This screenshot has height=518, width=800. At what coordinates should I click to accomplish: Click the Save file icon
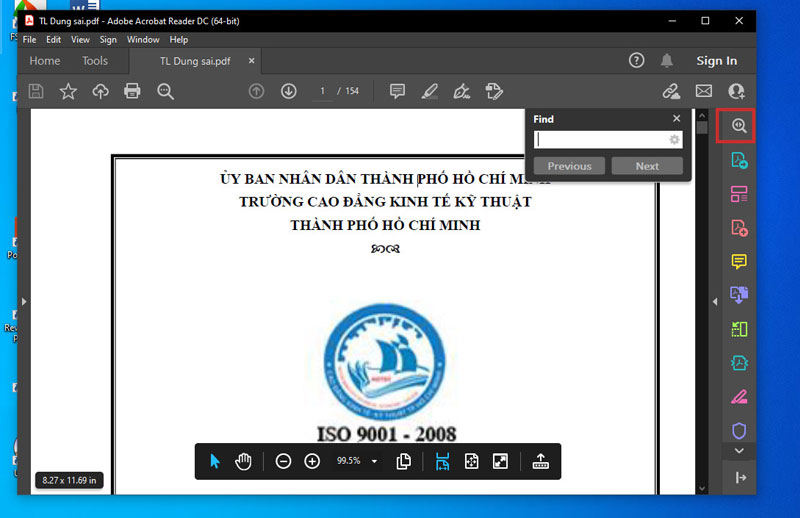point(36,91)
